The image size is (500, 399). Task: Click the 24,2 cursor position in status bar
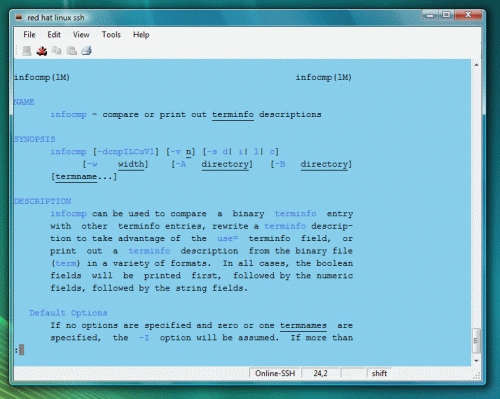pos(320,373)
